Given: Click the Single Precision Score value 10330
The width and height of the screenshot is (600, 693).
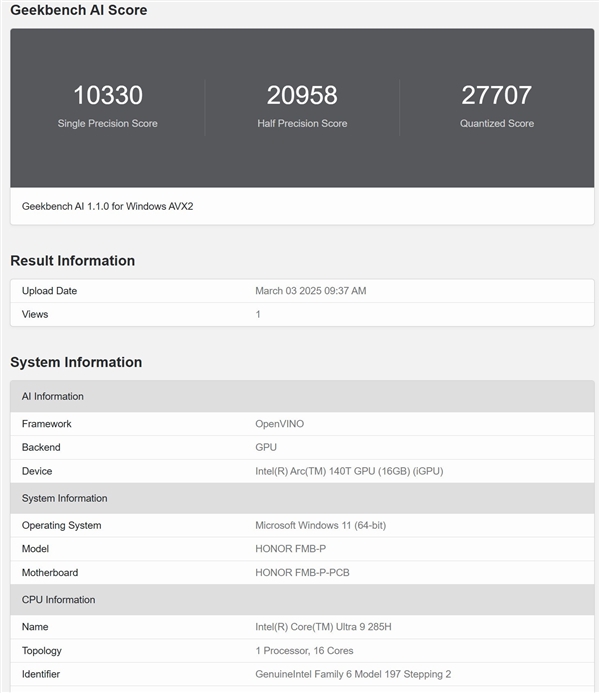Looking at the screenshot, I should (108, 96).
